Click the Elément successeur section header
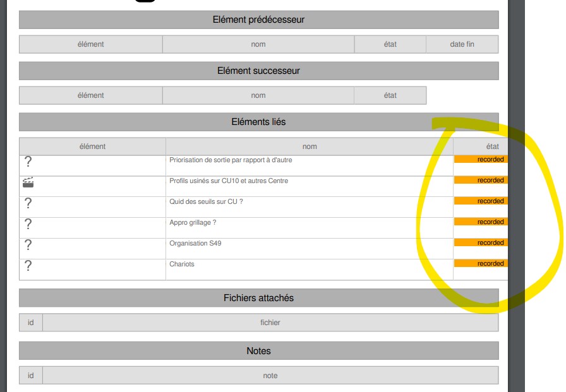This screenshot has height=392, width=566. coord(259,71)
